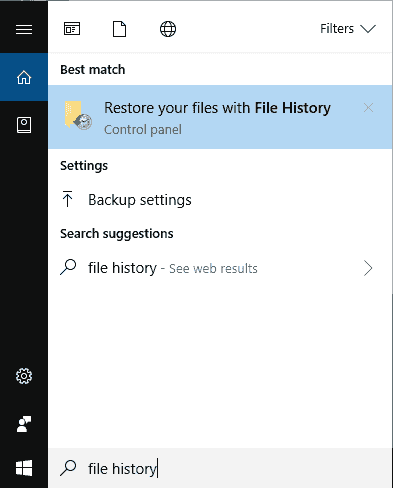Click the magnifier icon beside the web suggestion

68,267
